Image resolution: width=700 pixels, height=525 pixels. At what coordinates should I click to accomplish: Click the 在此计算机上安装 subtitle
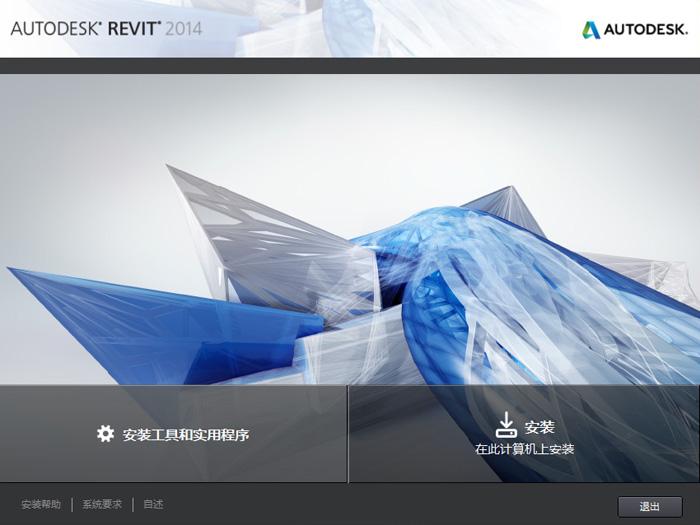pos(524,450)
